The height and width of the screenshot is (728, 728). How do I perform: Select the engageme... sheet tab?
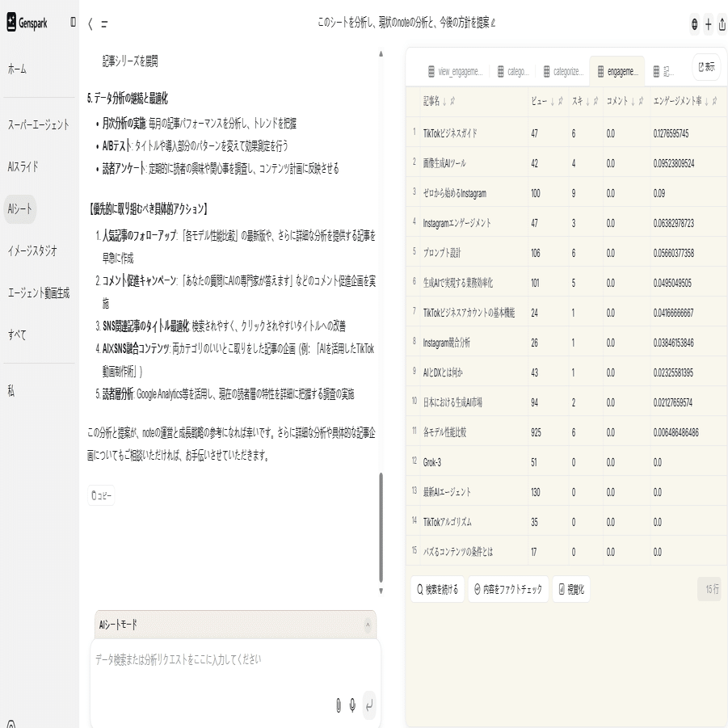pyautogui.click(x=617, y=71)
